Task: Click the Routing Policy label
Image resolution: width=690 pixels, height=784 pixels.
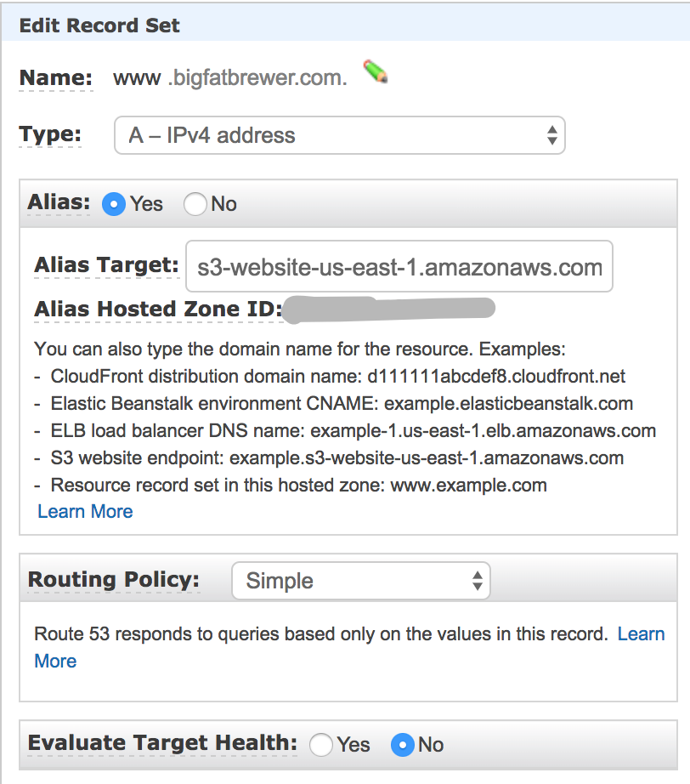Action: coord(114,580)
